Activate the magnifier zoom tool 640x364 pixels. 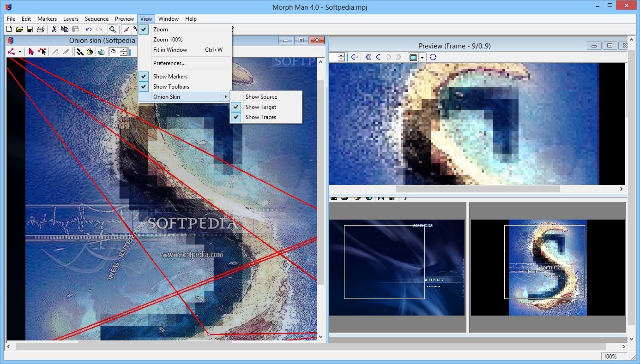pyautogui.click(x=112, y=29)
